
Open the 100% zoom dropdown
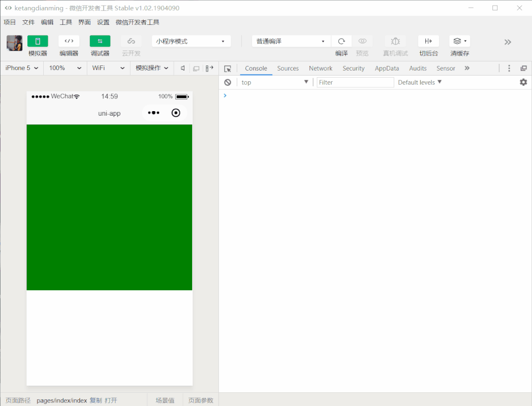click(65, 68)
